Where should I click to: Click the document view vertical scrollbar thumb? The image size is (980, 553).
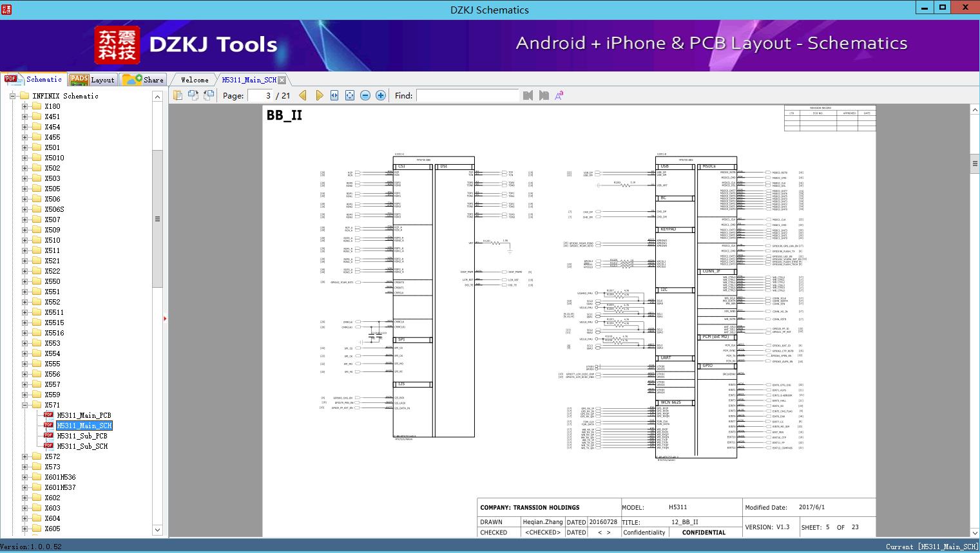click(x=975, y=164)
